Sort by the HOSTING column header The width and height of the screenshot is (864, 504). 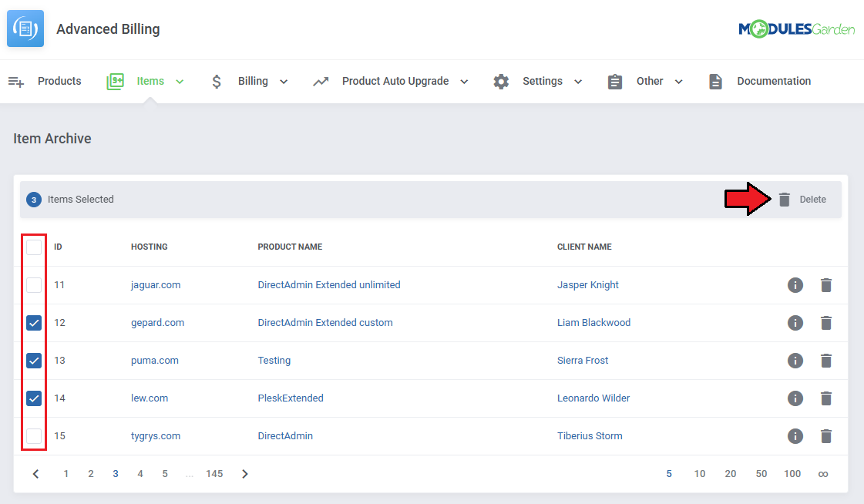click(150, 247)
